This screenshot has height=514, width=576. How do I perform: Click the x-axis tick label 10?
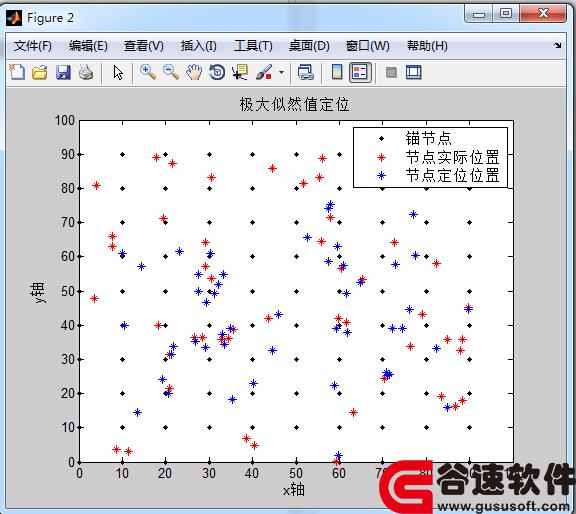point(122,473)
